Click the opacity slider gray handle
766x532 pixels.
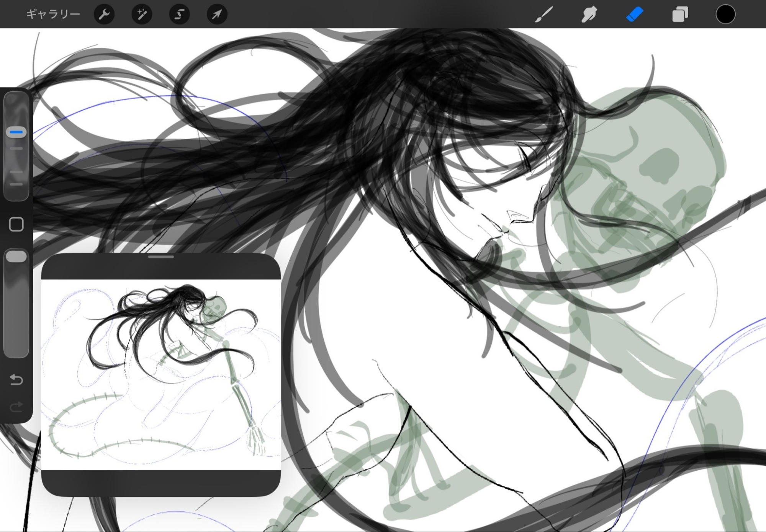point(16,256)
